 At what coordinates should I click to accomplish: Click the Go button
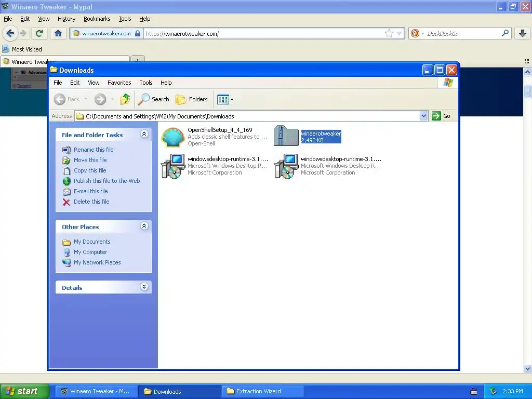(x=441, y=116)
